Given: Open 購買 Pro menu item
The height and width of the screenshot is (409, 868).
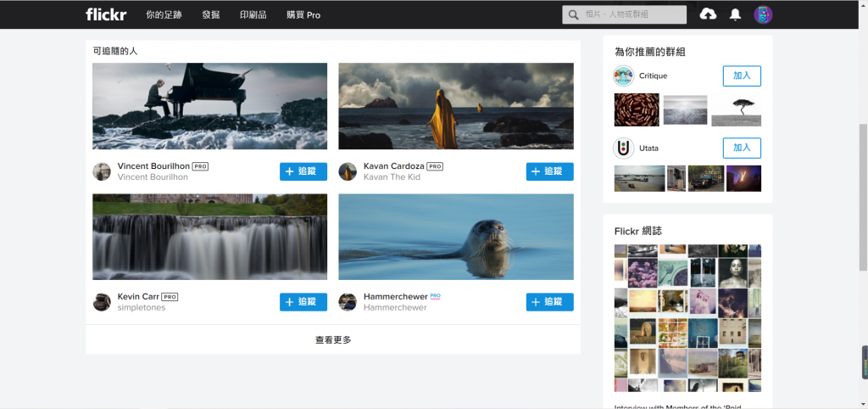Looking at the screenshot, I should (303, 15).
